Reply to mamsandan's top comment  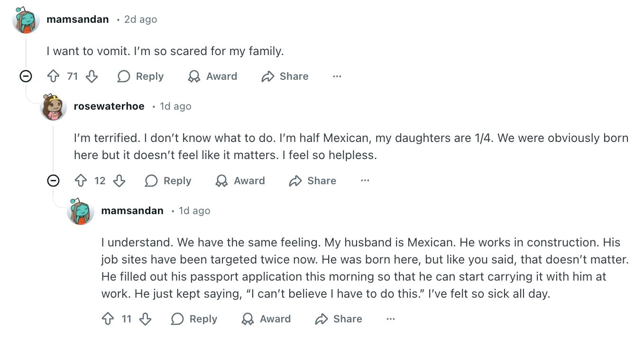pyautogui.click(x=140, y=76)
